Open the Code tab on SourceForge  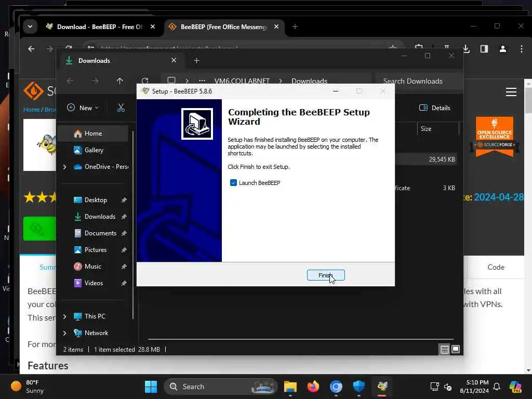coord(496,267)
